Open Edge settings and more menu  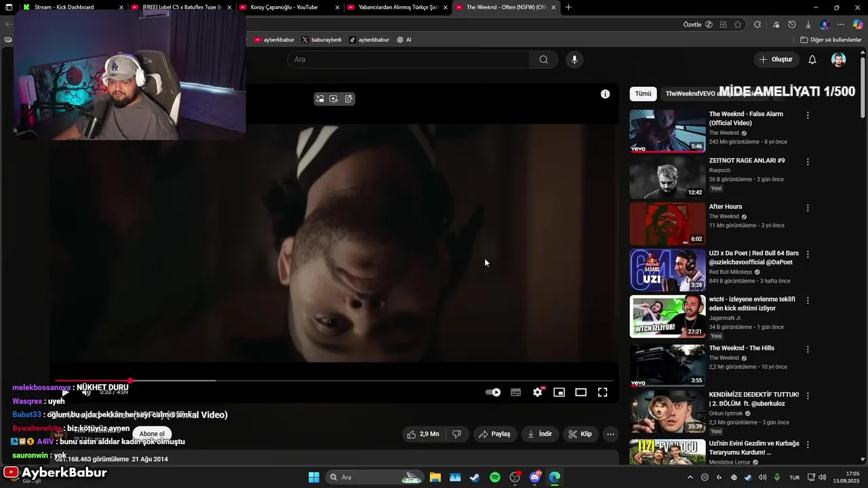click(841, 24)
